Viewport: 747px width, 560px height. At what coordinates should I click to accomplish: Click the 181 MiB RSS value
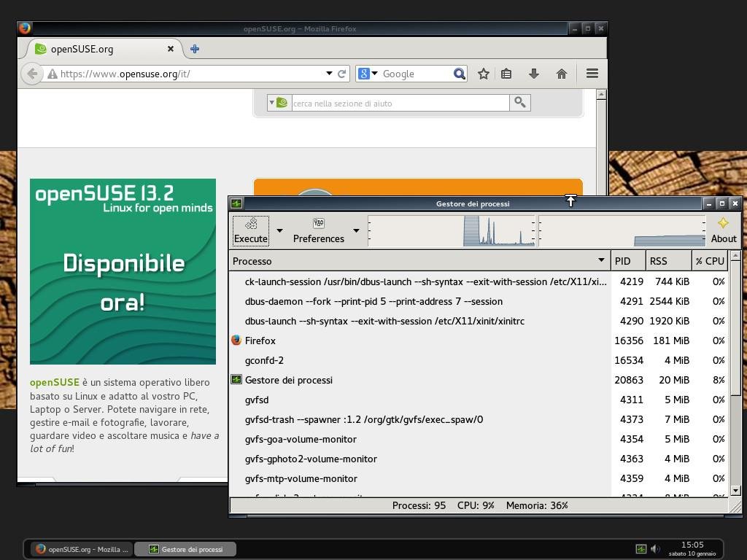(671, 341)
